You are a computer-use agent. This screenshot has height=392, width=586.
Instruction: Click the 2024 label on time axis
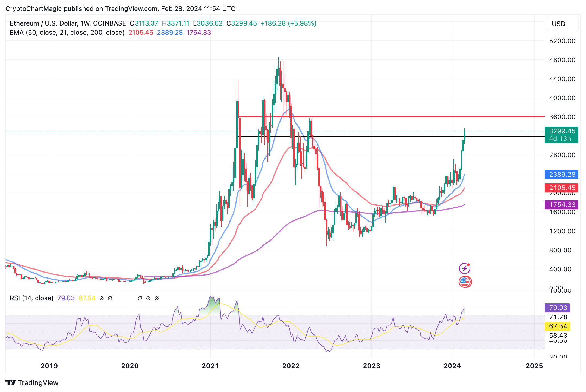pyautogui.click(x=452, y=366)
